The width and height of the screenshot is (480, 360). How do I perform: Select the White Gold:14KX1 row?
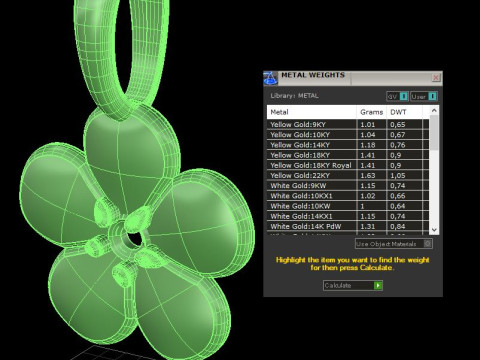click(348, 216)
